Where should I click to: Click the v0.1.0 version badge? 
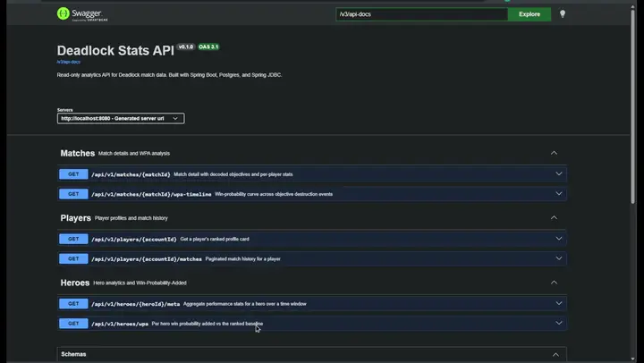(x=186, y=46)
